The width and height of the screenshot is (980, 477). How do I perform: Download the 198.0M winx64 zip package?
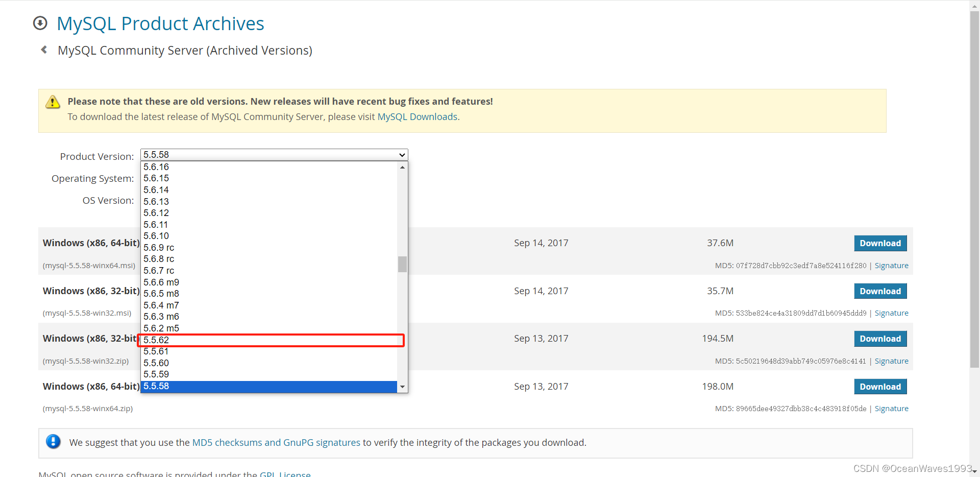880,387
